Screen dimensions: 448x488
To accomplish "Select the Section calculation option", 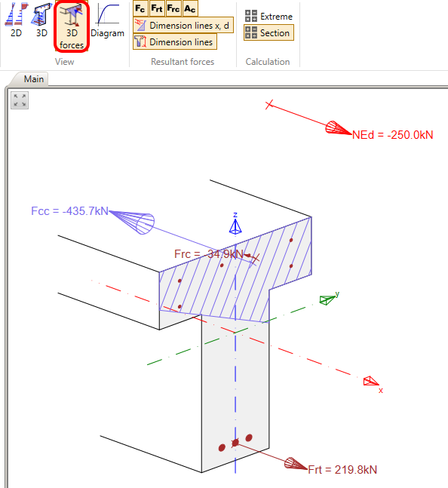I will pos(268,32).
